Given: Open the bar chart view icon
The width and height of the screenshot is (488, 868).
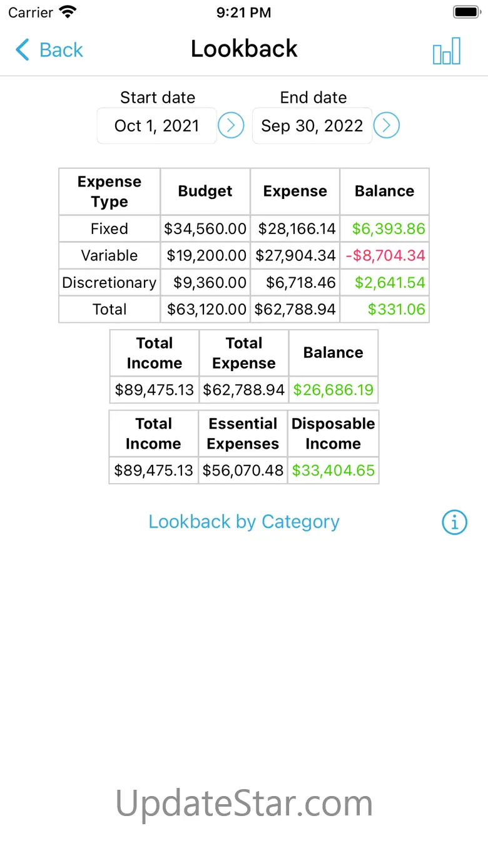Looking at the screenshot, I should (x=447, y=51).
